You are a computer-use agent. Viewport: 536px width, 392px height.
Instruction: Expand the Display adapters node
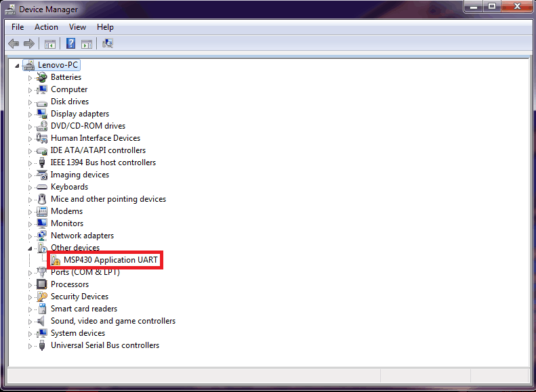point(30,114)
